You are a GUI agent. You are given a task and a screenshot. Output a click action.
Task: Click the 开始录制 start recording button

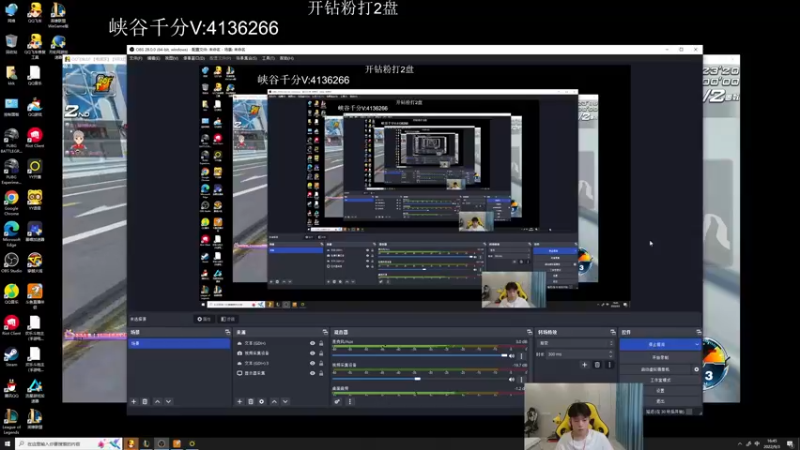(660, 358)
